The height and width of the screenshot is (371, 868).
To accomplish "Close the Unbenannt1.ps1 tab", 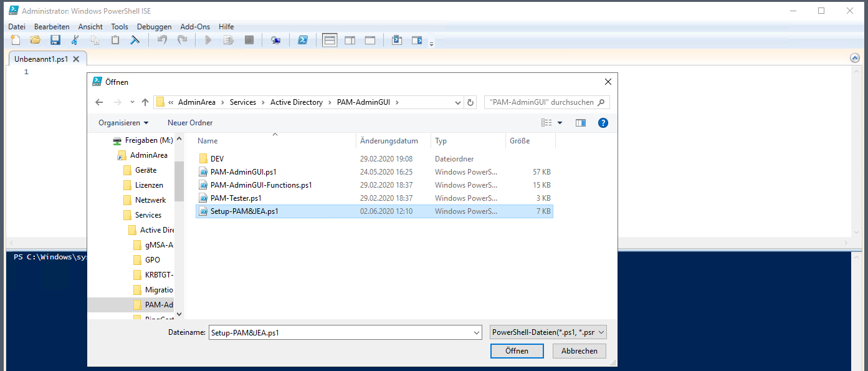I will pos(76,59).
